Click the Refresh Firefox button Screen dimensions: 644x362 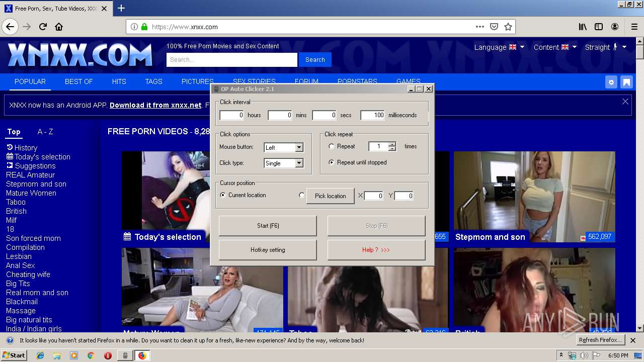tap(601, 340)
